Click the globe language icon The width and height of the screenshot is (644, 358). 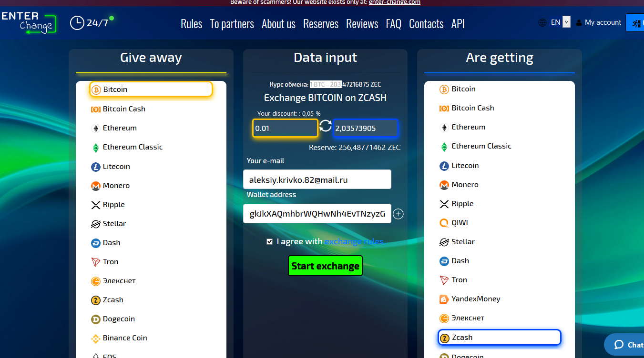(542, 22)
